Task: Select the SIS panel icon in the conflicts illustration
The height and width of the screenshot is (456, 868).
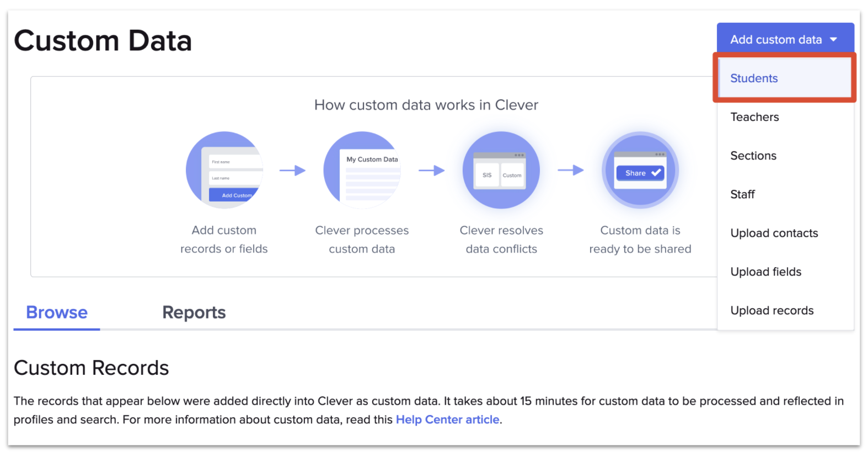Action: pos(488,174)
